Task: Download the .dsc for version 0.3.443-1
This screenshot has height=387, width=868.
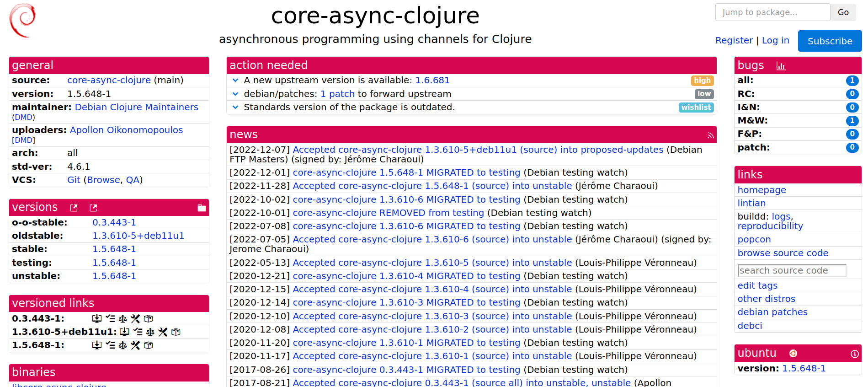Action: click(x=97, y=319)
